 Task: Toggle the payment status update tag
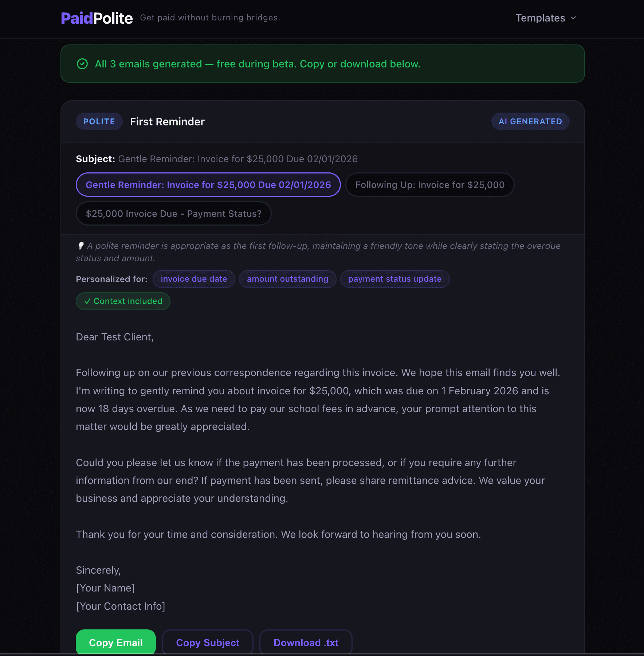point(394,279)
